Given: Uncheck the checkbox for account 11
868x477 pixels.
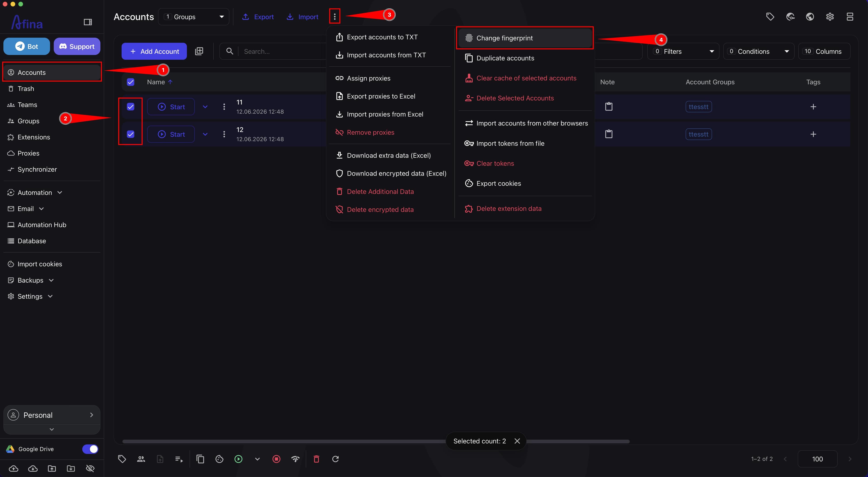Looking at the screenshot, I should point(131,106).
